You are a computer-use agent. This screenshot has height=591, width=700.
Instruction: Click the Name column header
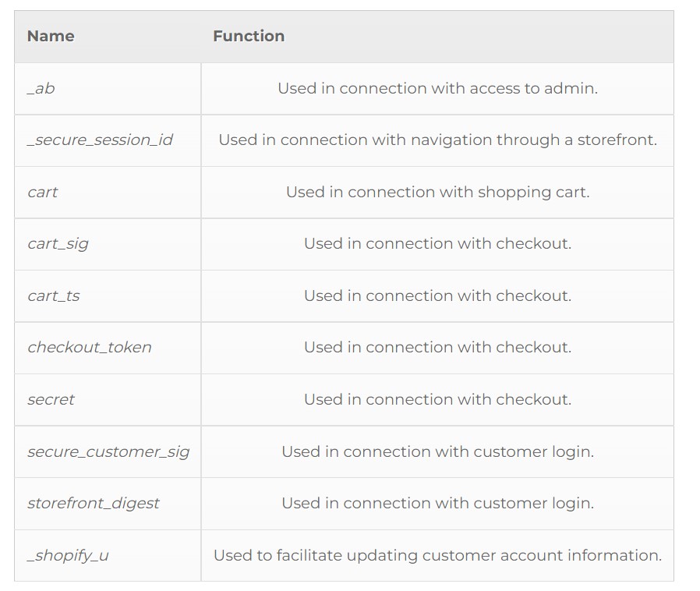51,36
